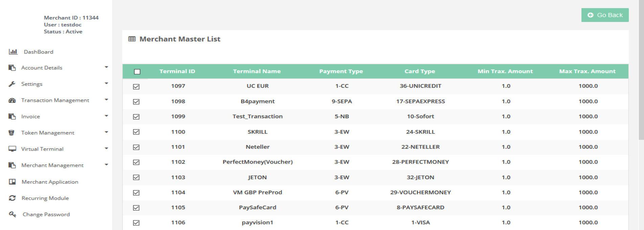Viewport: 644px width, 230px height.
Task: Click the Go Back button
Action: pyautogui.click(x=605, y=15)
